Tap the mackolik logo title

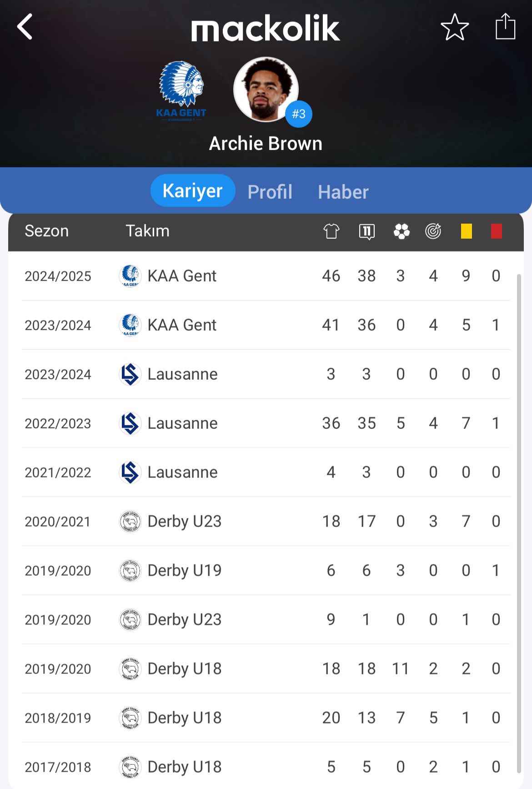[266, 28]
